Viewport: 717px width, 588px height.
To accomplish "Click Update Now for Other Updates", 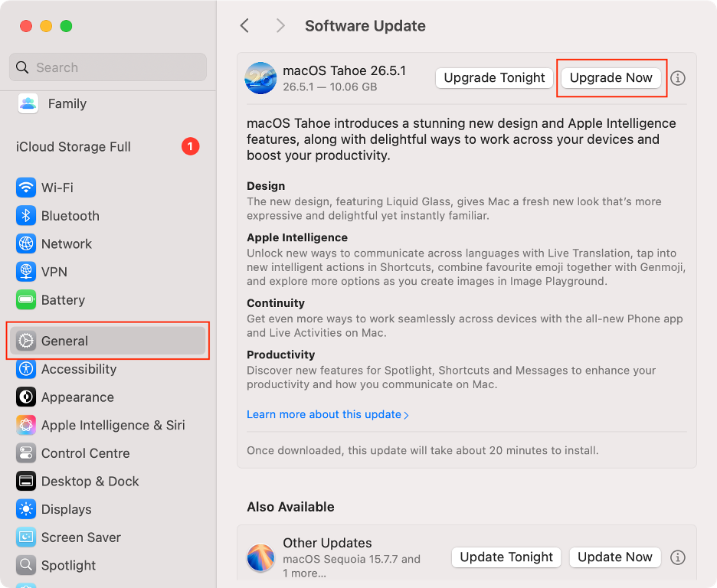I will (615, 557).
